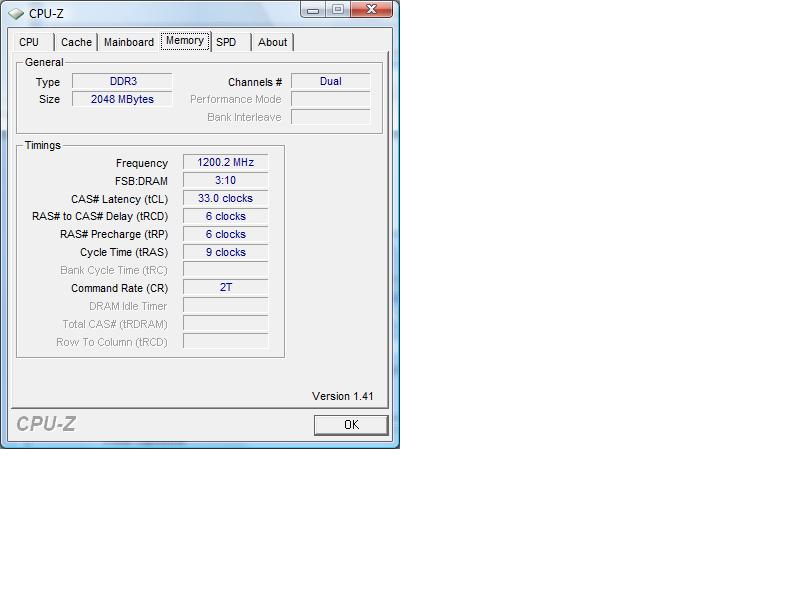The height and width of the screenshot is (600, 800).
Task: Open the Cache tab
Action: point(76,42)
